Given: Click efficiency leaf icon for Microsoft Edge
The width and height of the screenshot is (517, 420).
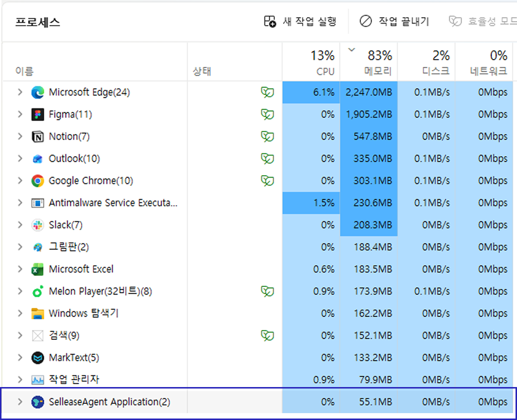Looking at the screenshot, I should pos(267,92).
